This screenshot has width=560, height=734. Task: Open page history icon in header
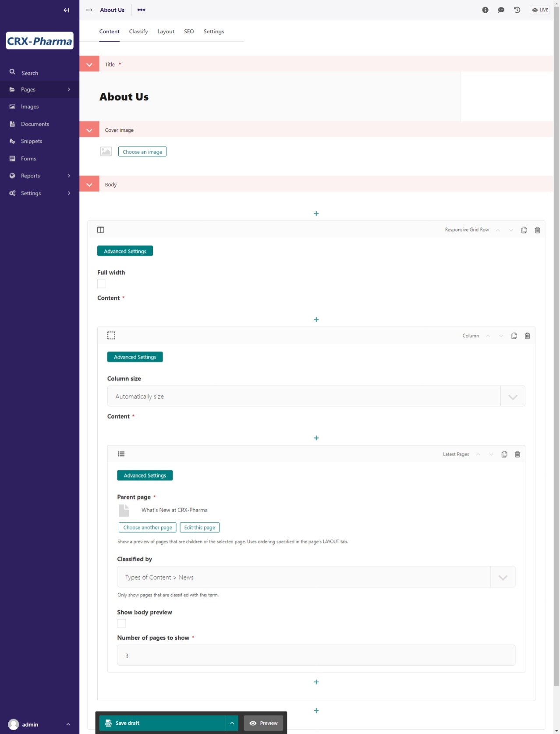[x=517, y=10]
